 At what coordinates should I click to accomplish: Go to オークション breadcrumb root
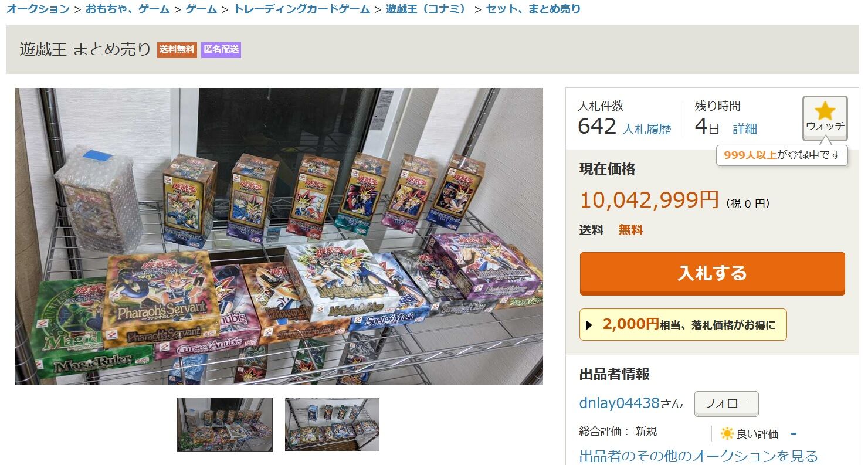pyautogui.click(x=38, y=9)
